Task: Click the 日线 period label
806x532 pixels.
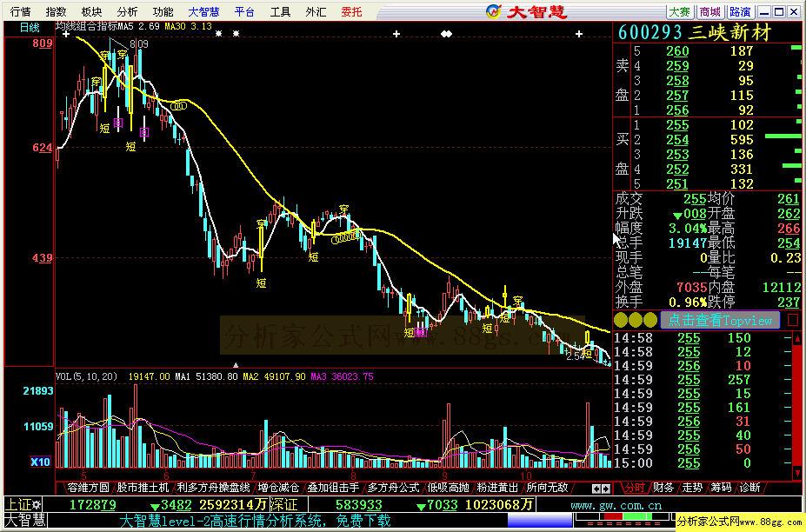Action: [30, 28]
